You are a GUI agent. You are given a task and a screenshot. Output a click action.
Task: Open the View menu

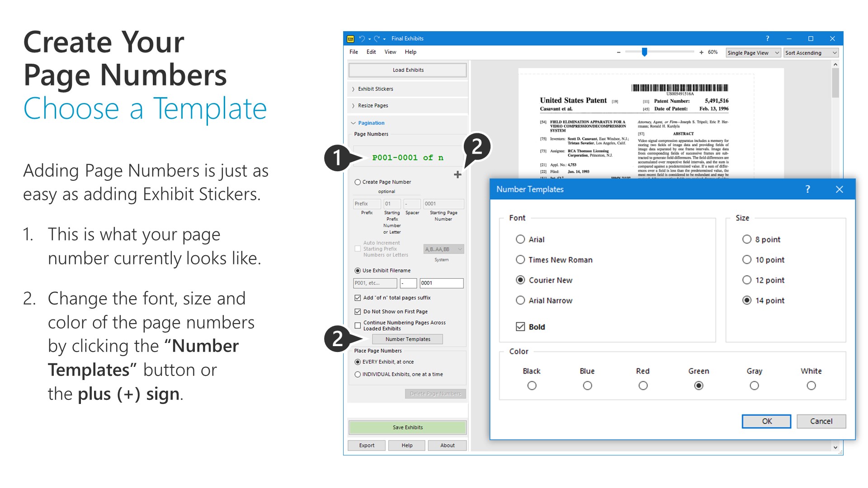point(390,52)
